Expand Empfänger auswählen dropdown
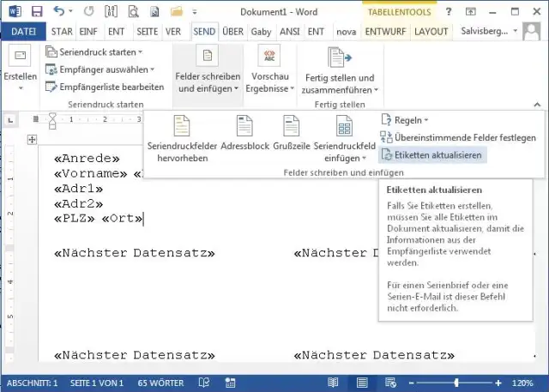This screenshot has height=392, width=549. pos(101,69)
